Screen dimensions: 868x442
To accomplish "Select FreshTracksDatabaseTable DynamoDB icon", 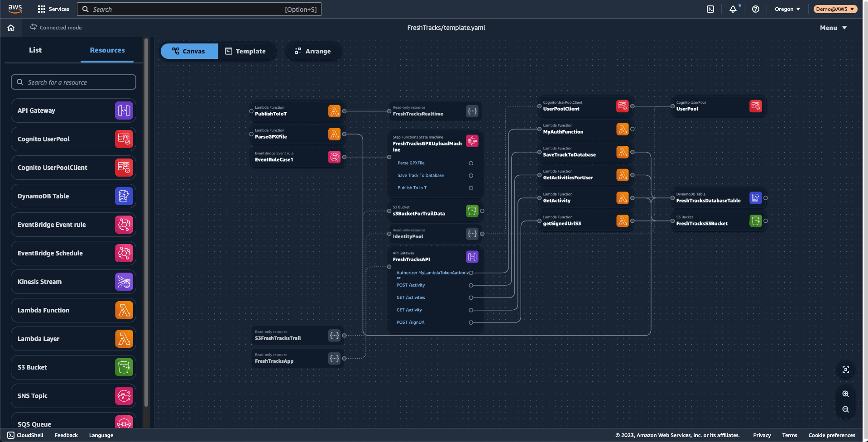I will pos(756,197).
